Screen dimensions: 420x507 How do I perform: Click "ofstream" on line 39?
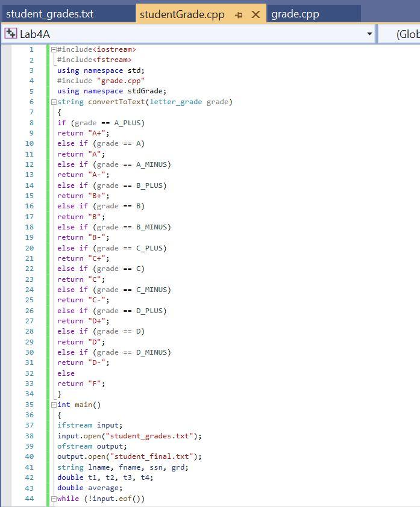click(75, 446)
